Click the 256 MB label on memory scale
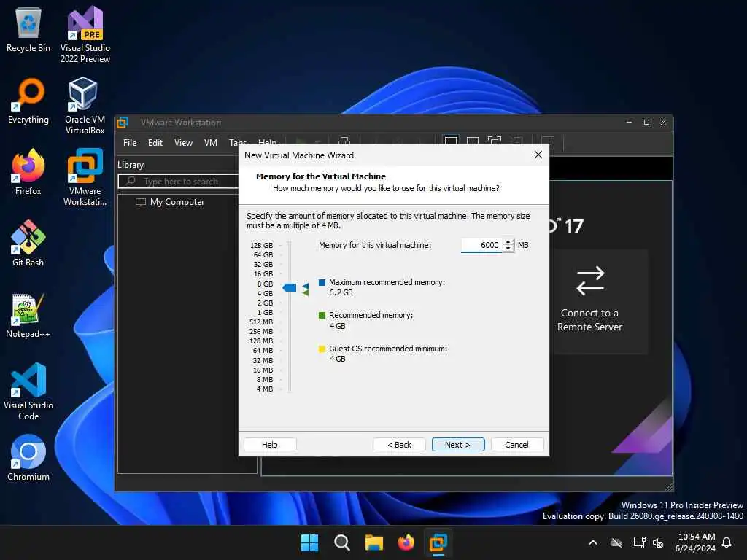Screen dimensions: 747x560 pyautogui.click(x=261, y=332)
